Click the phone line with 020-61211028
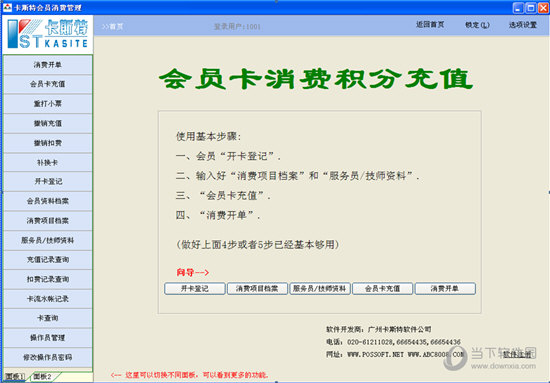The image size is (550, 383). 393,342
